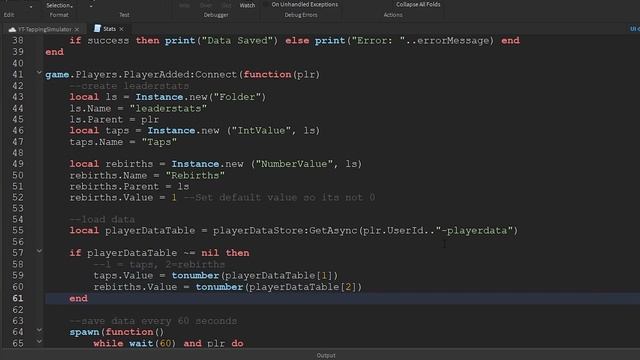Image resolution: width=640 pixels, height=360 pixels.
Task: Click the load data comment on line 54
Action: pyautogui.click(x=102, y=220)
